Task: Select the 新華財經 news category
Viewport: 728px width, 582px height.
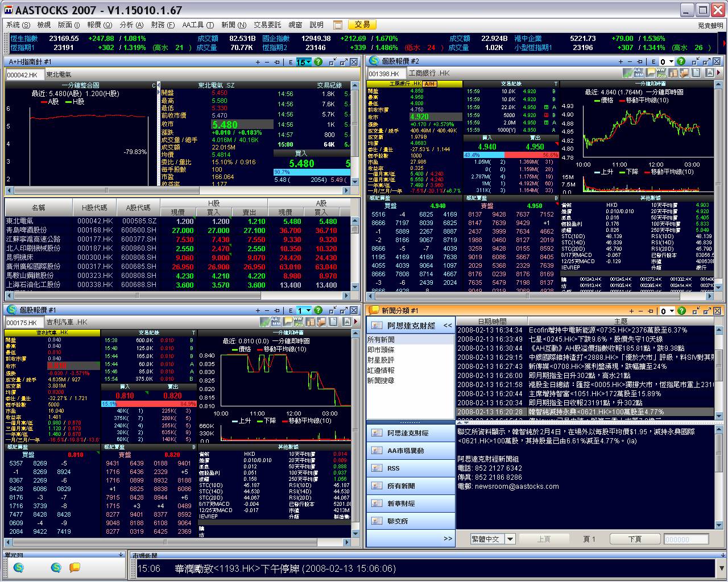Action: (x=411, y=504)
